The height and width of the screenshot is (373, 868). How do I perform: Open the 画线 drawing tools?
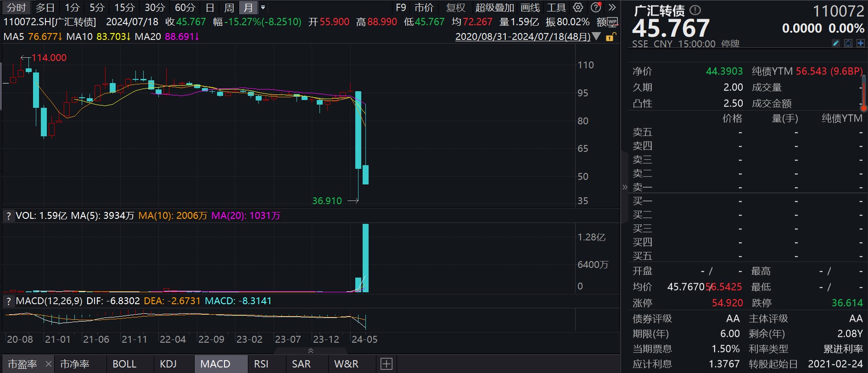pyautogui.click(x=530, y=7)
